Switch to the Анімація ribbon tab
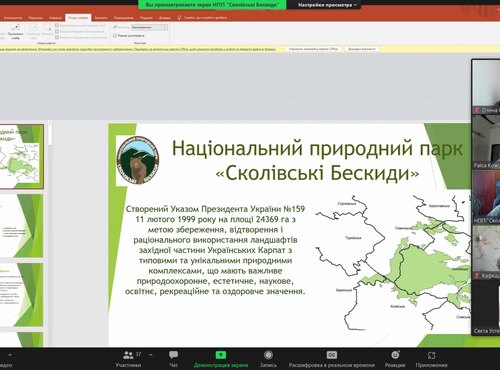This screenshot has width=500, height=370. click(55, 18)
